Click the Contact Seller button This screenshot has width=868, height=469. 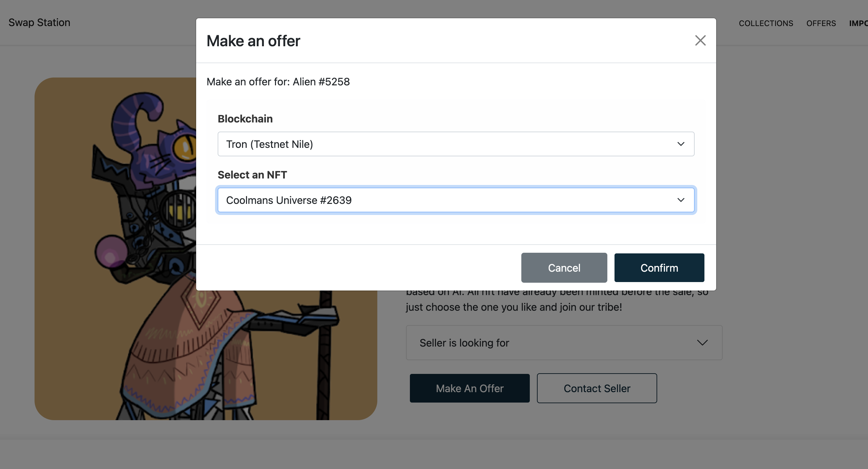point(597,388)
